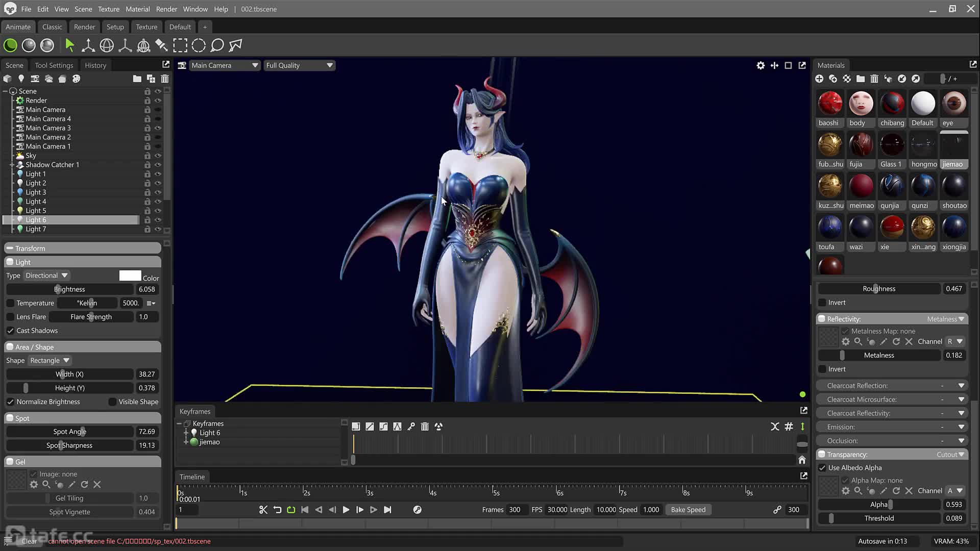Click the light Color swatch
The image size is (980, 551).
130,275
